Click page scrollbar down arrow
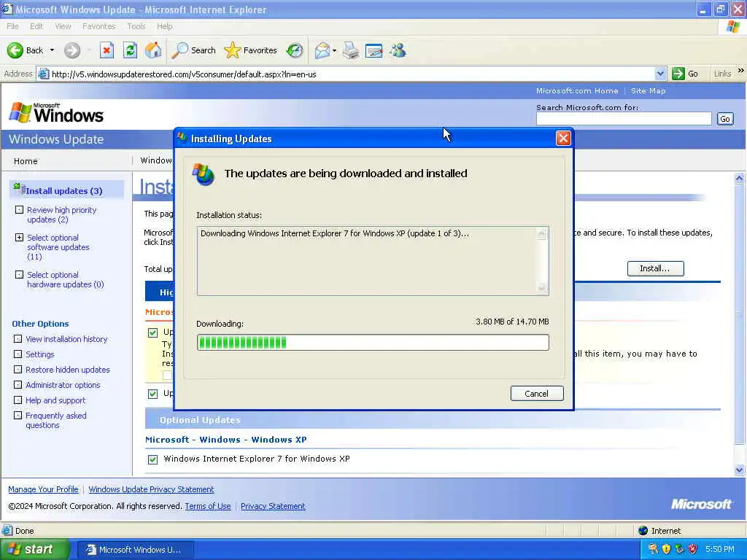This screenshot has width=747, height=560. tap(740, 470)
